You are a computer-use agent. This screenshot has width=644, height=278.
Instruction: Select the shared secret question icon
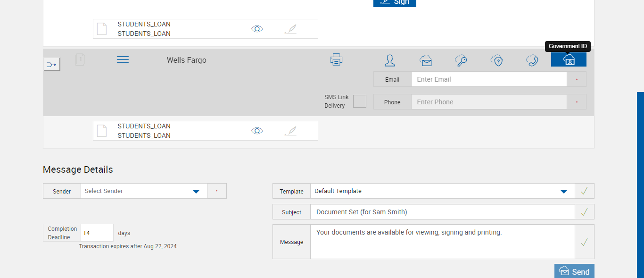click(x=496, y=60)
